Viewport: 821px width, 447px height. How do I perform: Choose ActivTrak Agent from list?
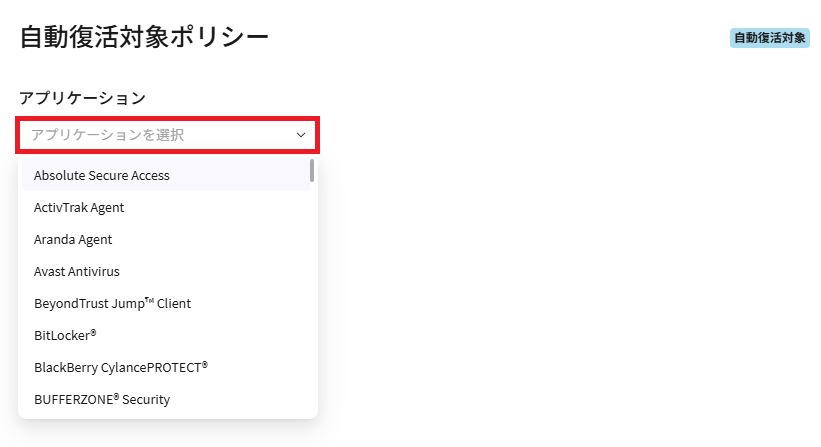coord(79,208)
